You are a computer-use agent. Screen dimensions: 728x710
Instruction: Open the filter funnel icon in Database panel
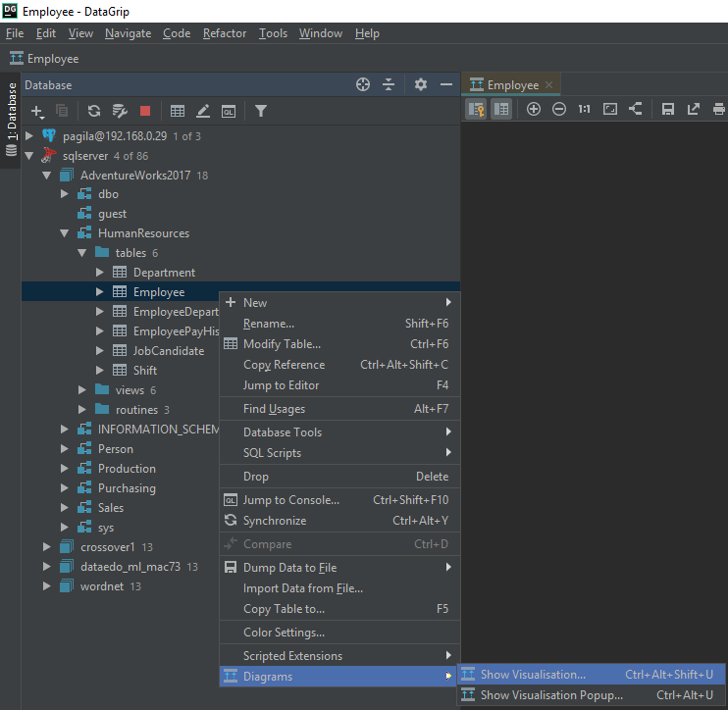point(261,112)
